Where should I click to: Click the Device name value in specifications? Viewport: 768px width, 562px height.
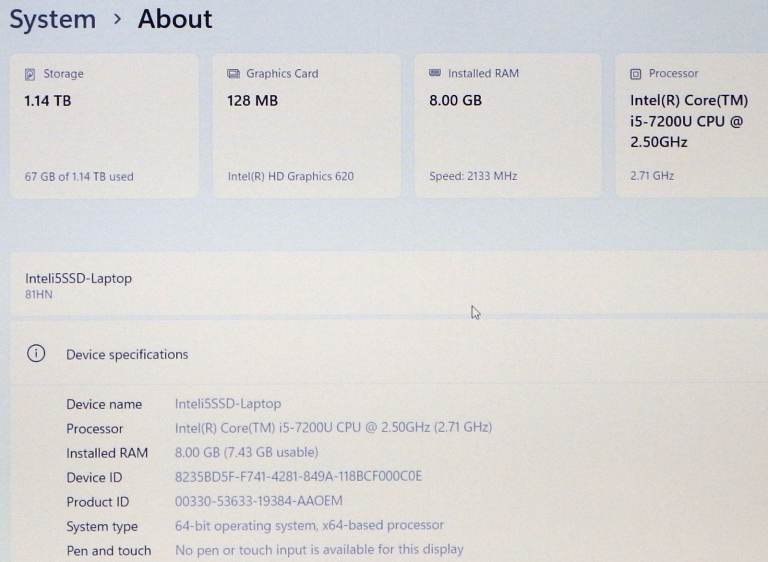(x=228, y=404)
